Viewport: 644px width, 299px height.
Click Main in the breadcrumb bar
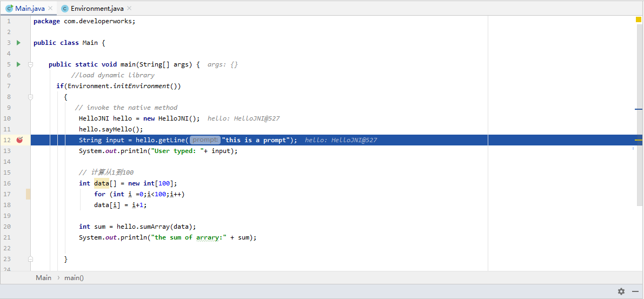[x=44, y=278]
